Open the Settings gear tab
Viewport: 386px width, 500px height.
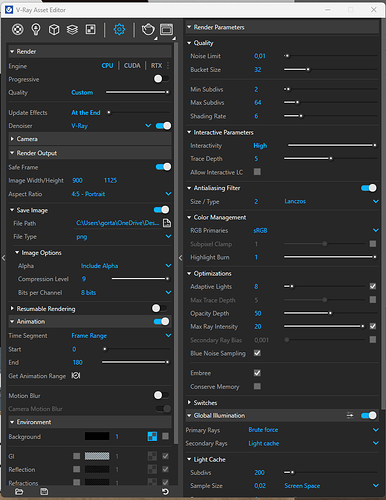tap(119, 30)
